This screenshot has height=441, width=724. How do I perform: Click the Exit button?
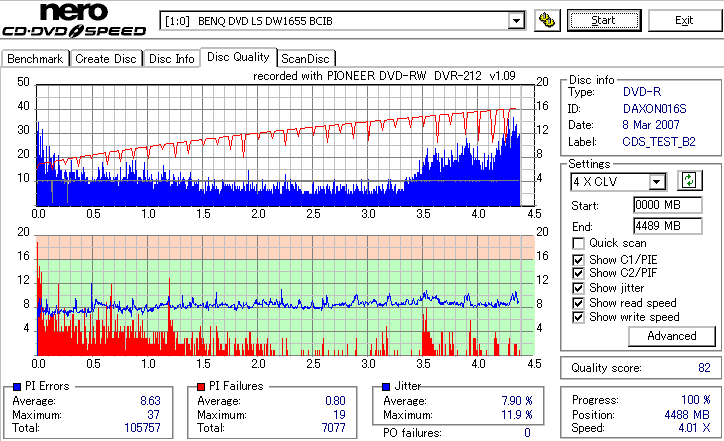click(x=684, y=20)
